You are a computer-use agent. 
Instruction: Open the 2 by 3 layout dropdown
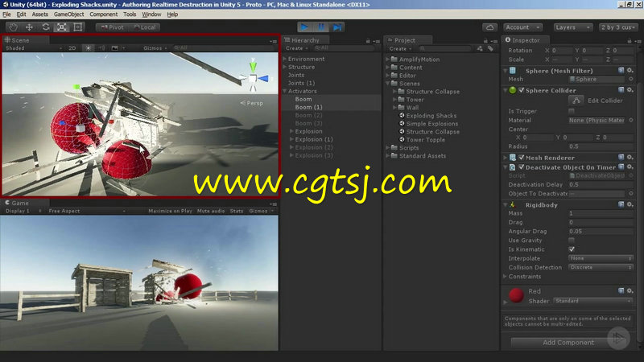(x=618, y=27)
